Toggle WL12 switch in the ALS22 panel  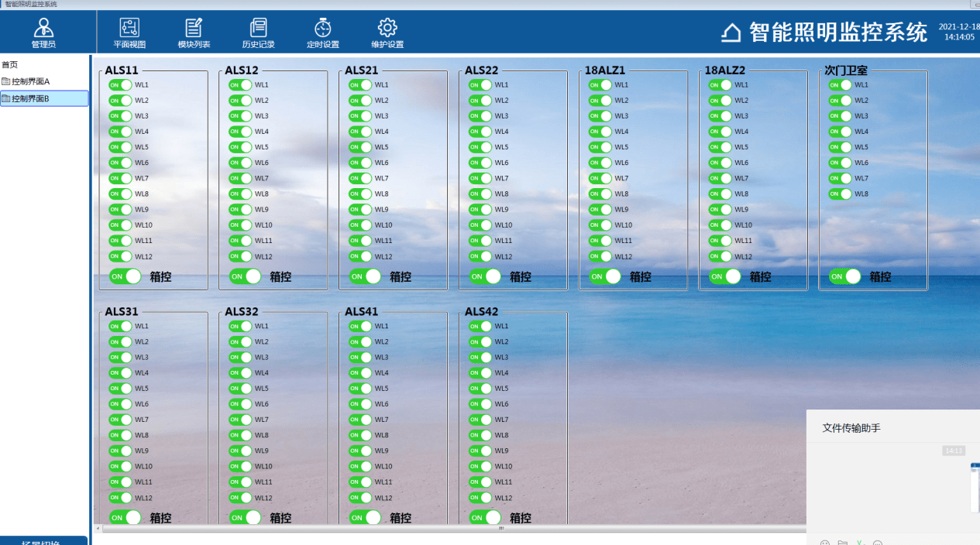(x=480, y=256)
